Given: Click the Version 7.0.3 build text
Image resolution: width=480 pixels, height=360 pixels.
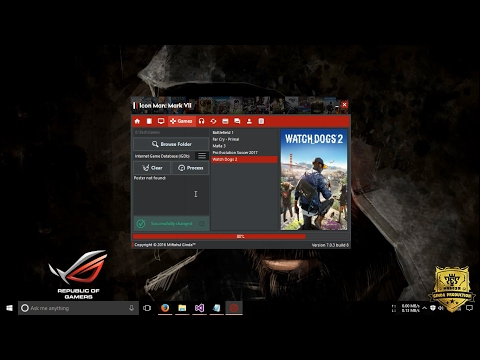Looking at the screenshot, I should 330,245.
